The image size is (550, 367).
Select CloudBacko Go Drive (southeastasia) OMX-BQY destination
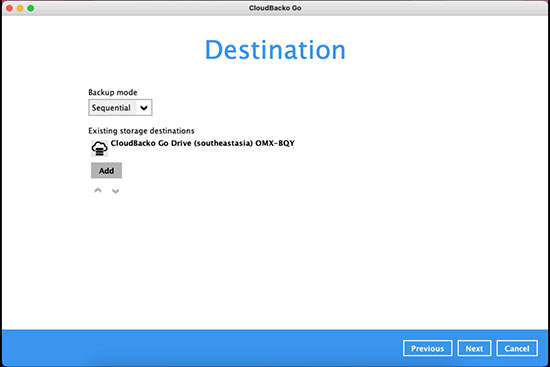(202, 143)
